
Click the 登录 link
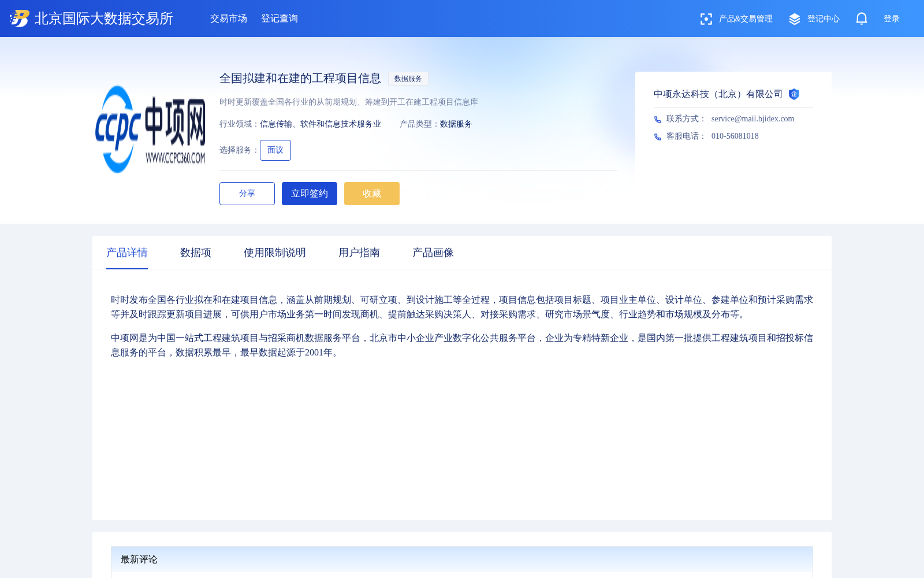click(x=892, y=19)
